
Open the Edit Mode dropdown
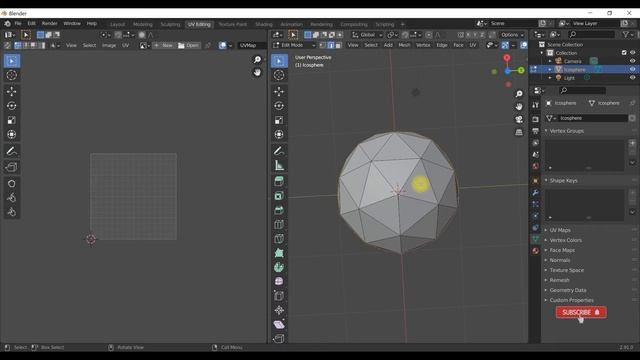point(294,45)
